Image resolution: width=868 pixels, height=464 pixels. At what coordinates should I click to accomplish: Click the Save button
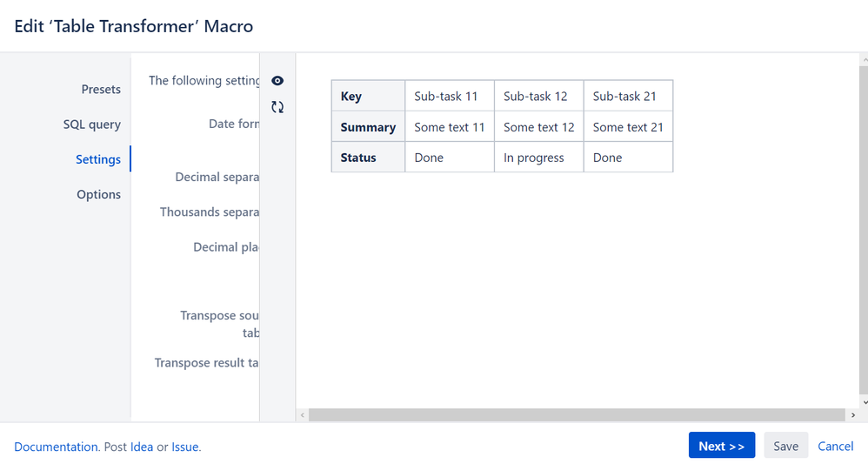785,446
